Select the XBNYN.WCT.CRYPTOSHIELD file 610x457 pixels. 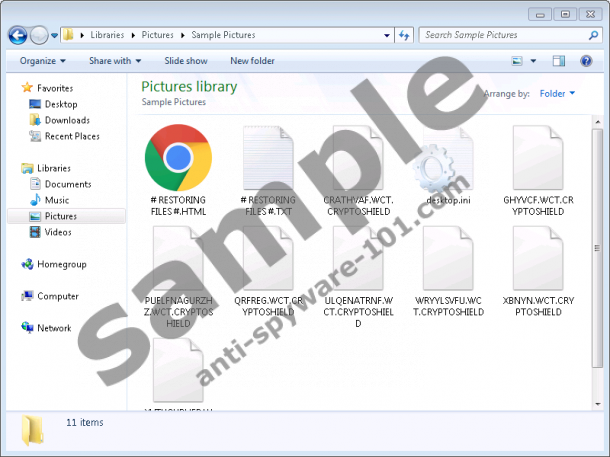click(538, 260)
